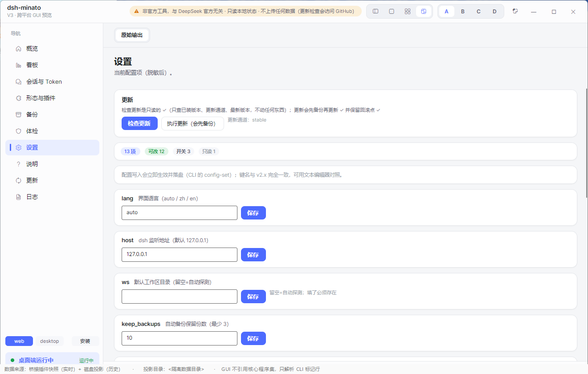Click the 留空=自动探测; 填了必须存在 hint
588x374 pixels.
pos(303,293)
